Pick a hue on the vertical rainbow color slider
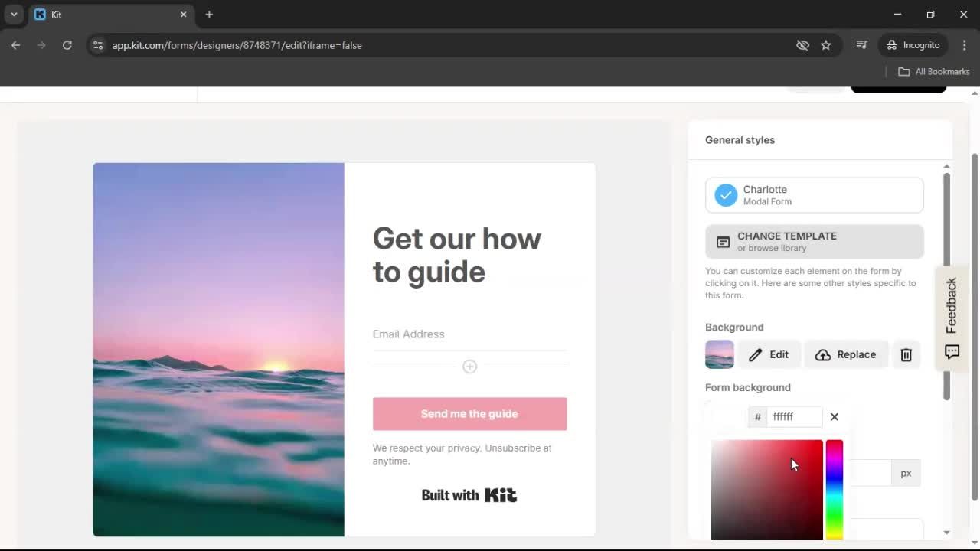Screen dimensions: 980x551 834,490
